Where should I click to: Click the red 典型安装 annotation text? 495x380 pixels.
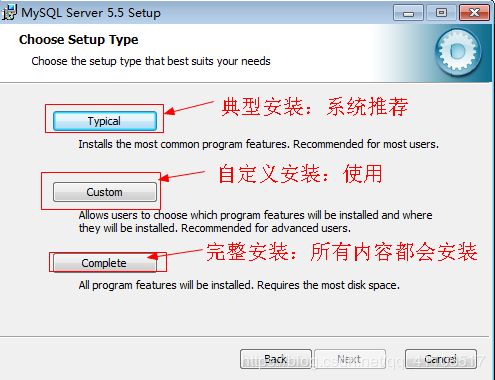pyautogui.click(x=315, y=107)
